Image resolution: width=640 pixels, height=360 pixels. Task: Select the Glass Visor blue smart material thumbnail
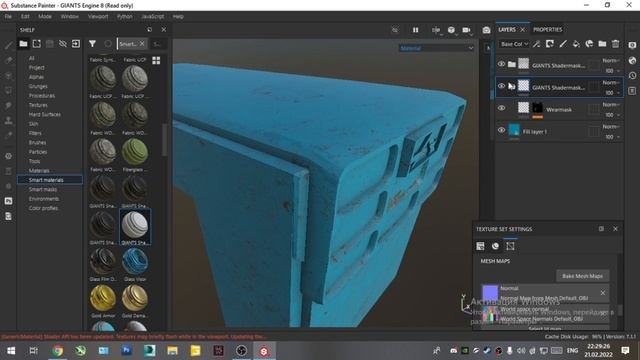[x=135, y=262]
